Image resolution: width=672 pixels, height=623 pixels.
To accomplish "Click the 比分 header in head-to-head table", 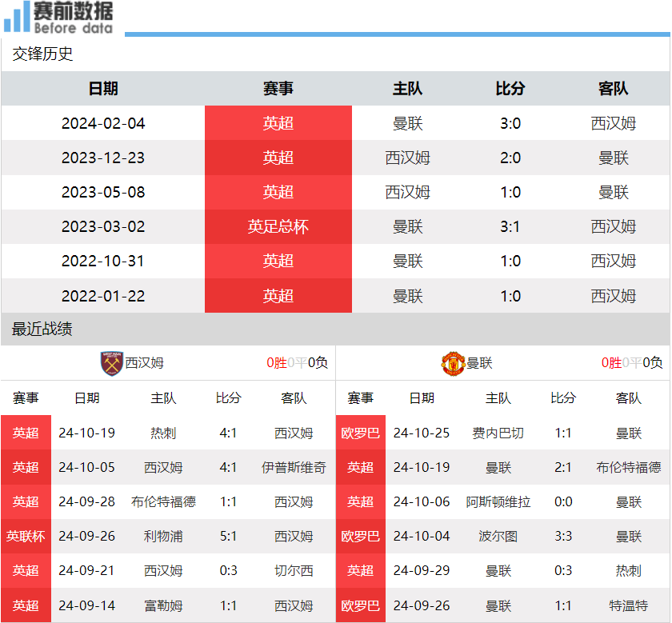I will [510, 89].
